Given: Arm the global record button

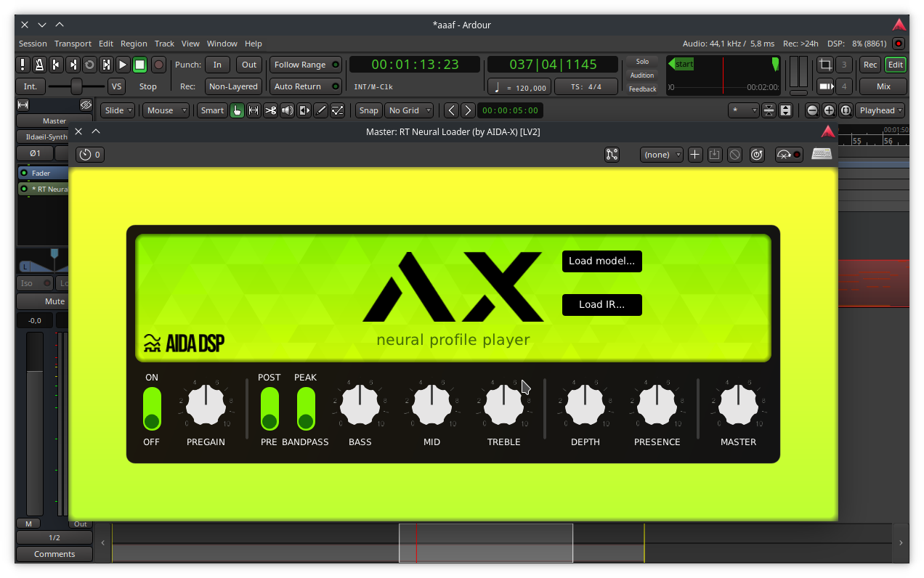Looking at the screenshot, I should click(x=158, y=65).
